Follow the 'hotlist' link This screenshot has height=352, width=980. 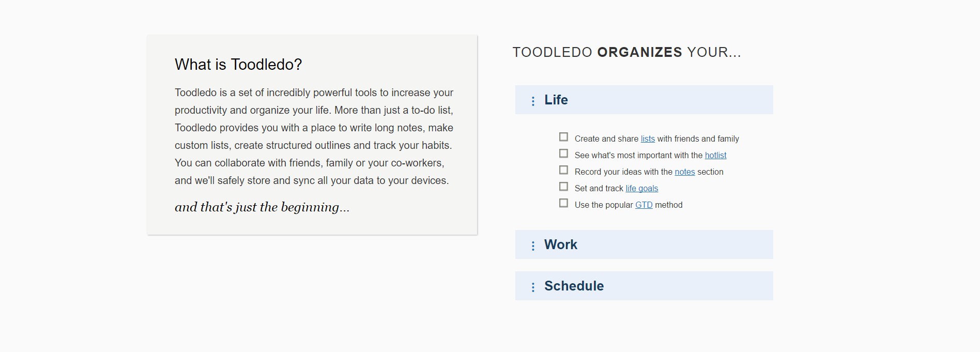715,156
